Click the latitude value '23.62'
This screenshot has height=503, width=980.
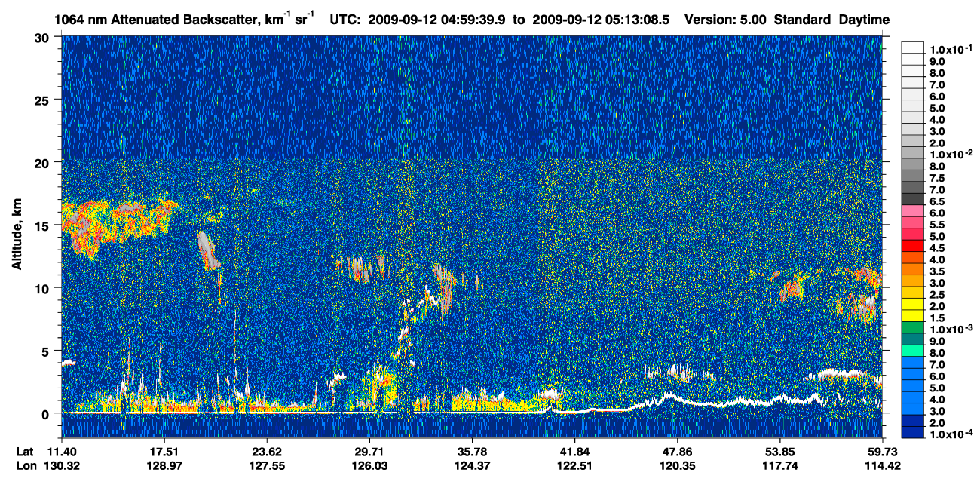266,451
